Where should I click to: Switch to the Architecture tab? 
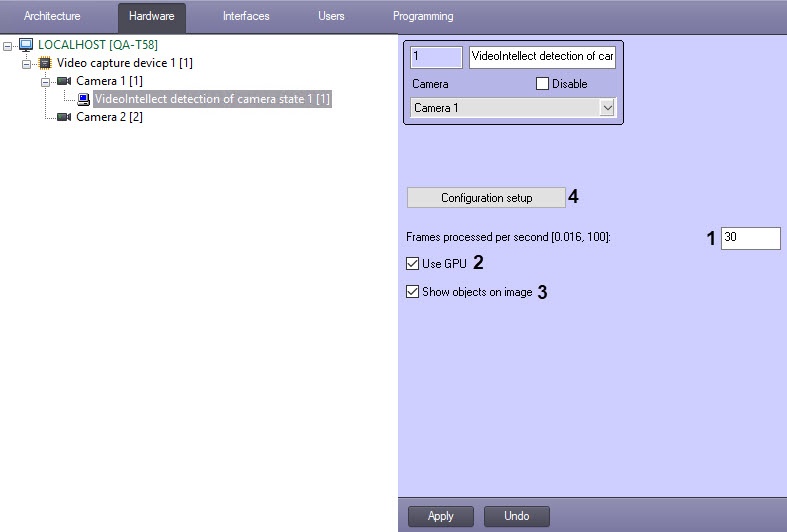point(52,16)
